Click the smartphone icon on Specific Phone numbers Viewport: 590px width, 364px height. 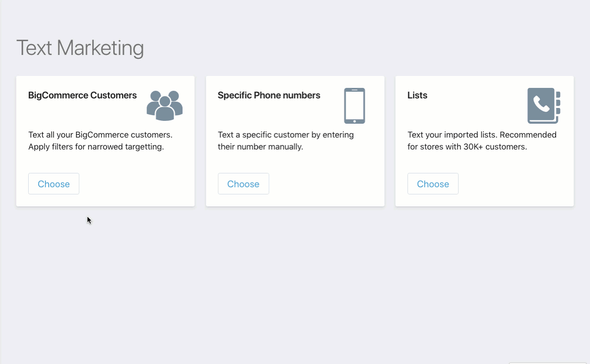(x=354, y=106)
